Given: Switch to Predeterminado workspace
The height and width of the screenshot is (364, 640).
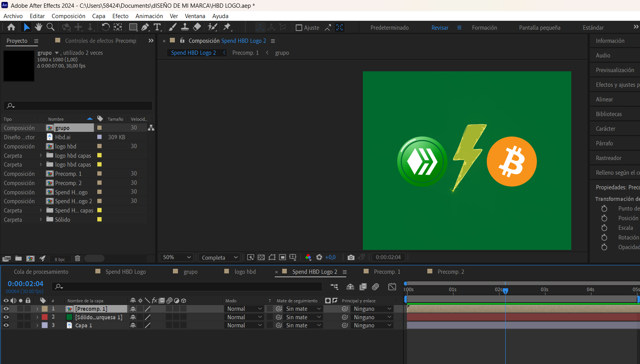Looking at the screenshot, I should [389, 28].
